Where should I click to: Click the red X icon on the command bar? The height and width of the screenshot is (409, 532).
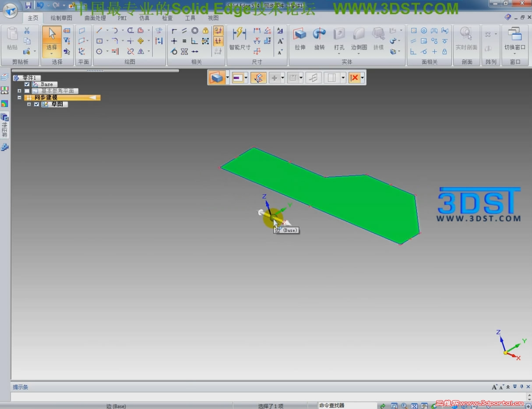pyautogui.click(x=354, y=78)
